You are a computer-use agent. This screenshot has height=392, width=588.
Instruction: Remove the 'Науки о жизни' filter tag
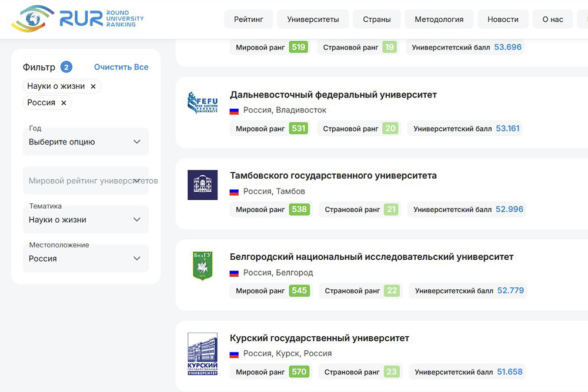pyautogui.click(x=93, y=86)
